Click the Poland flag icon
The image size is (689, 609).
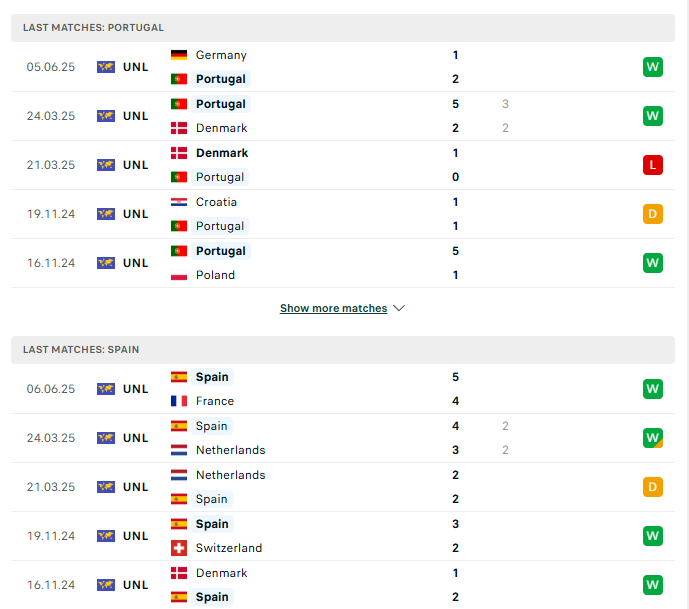coord(179,275)
